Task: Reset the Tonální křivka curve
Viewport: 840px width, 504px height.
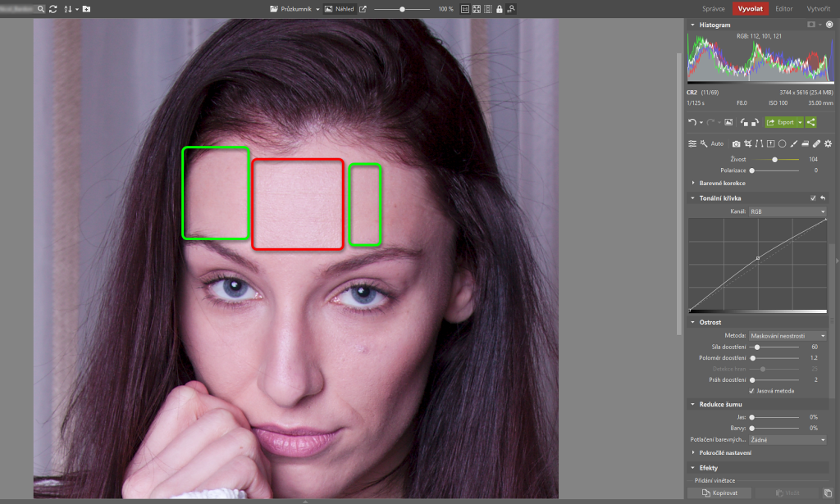Action: pyautogui.click(x=823, y=198)
